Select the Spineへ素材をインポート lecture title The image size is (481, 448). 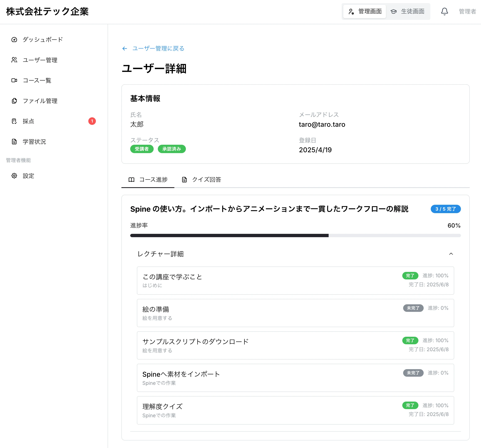(x=181, y=374)
